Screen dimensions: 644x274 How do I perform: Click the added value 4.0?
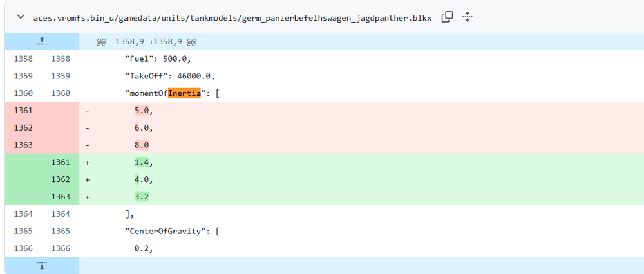pos(142,179)
